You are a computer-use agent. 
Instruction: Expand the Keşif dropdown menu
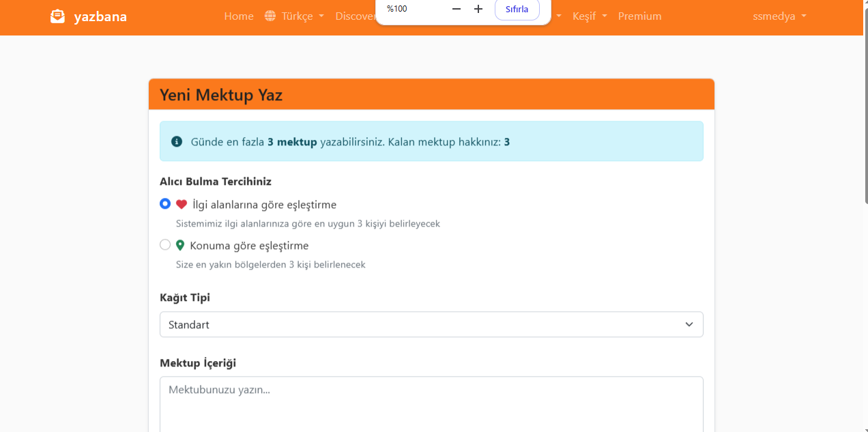pyautogui.click(x=590, y=16)
